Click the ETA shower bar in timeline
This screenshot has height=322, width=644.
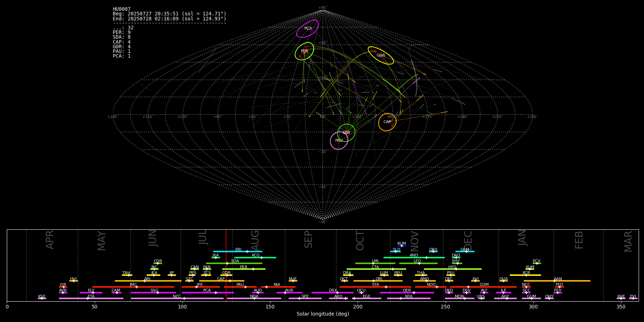pyautogui.click(x=91, y=298)
